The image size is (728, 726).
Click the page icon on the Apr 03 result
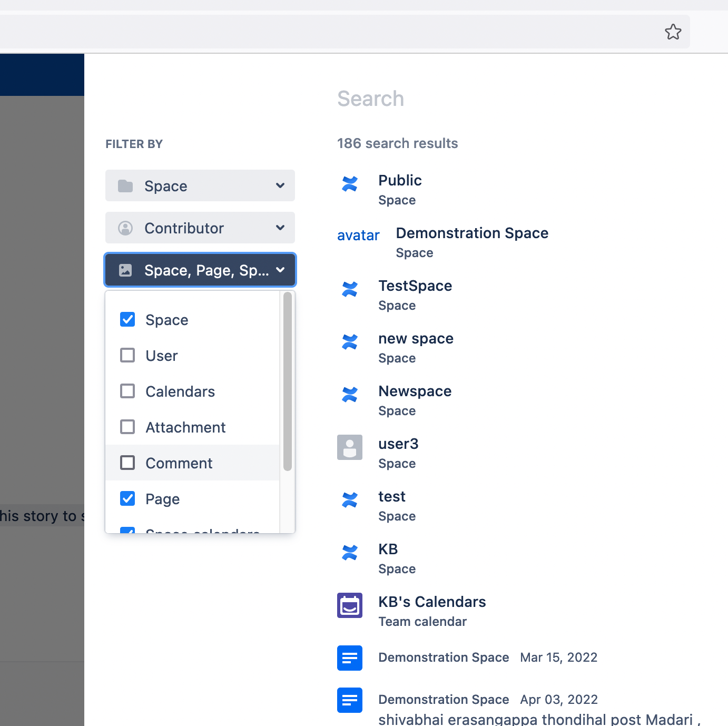tap(349, 700)
